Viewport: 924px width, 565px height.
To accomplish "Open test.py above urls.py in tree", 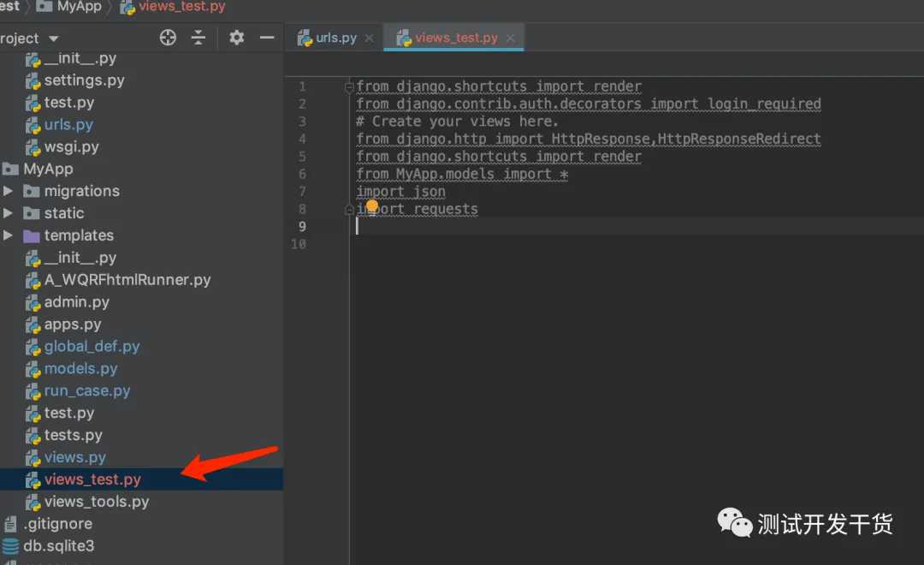I will pyautogui.click(x=69, y=103).
